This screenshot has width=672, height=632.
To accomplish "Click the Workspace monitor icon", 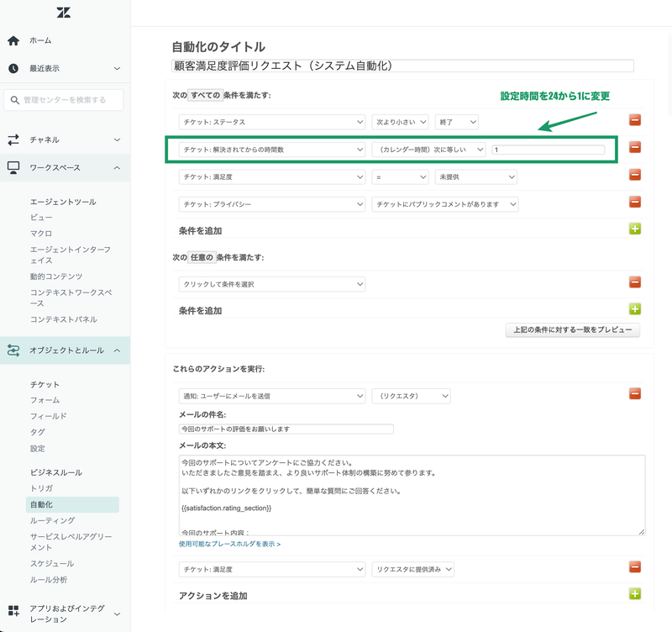I will click(x=13, y=167).
